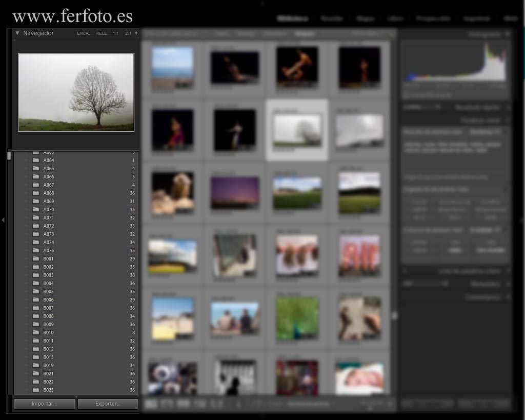Click the folder icon of B005
The height and width of the screenshot is (420, 525).
click(35, 291)
